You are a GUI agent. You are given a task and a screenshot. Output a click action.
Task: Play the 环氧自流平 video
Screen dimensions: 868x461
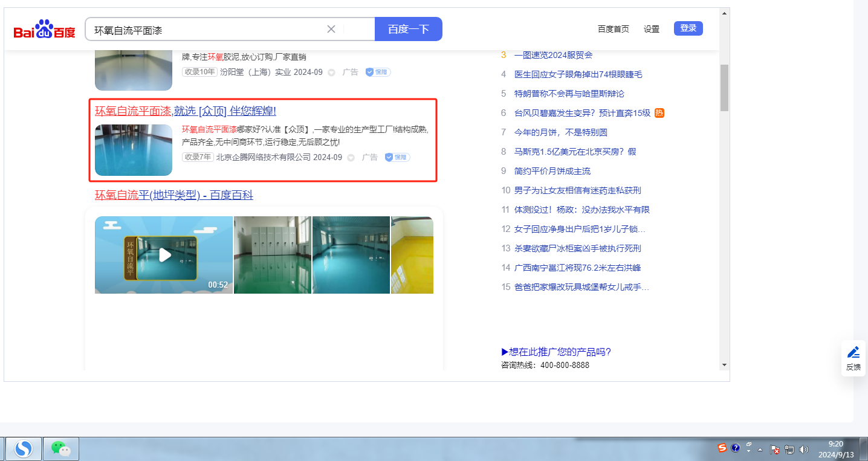click(x=164, y=255)
